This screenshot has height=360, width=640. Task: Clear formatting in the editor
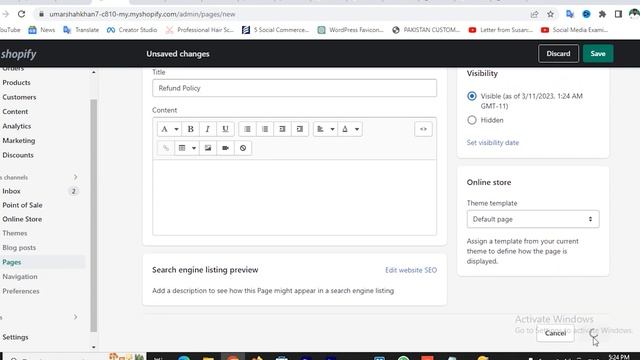243,148
